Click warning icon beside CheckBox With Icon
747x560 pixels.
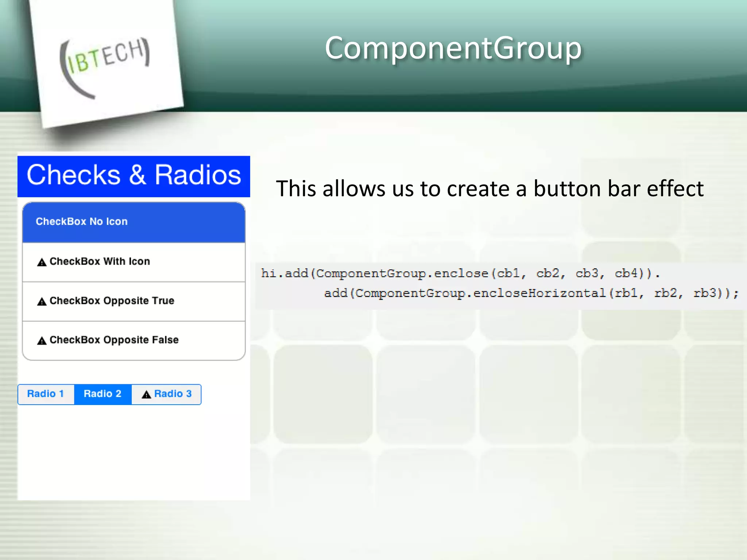pos(42,262)
